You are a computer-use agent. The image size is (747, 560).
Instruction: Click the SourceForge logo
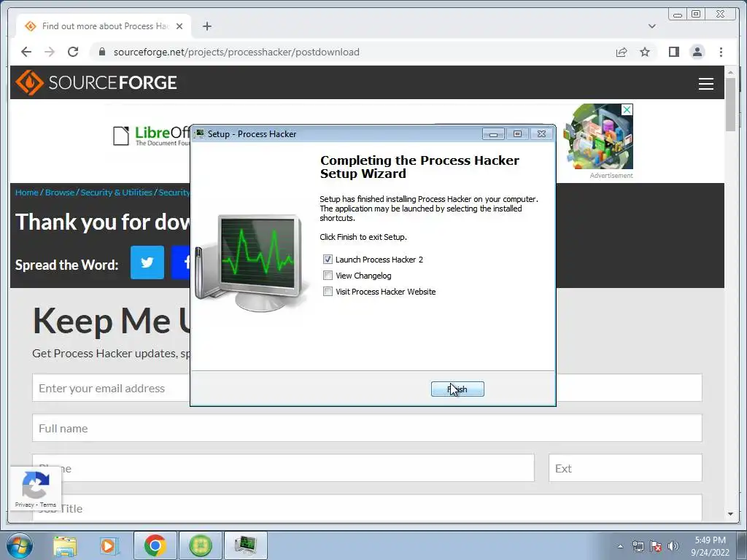tap(96, 82)
